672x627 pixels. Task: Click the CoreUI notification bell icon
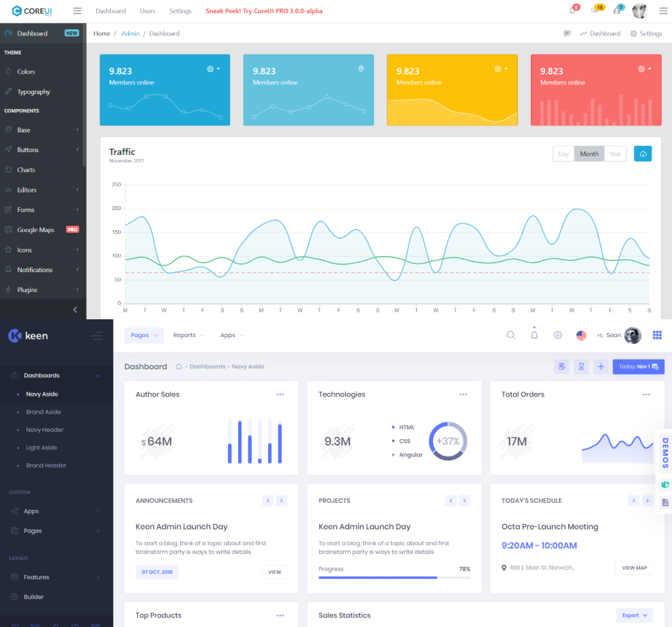pyautogui.click(x=572, y=11)
